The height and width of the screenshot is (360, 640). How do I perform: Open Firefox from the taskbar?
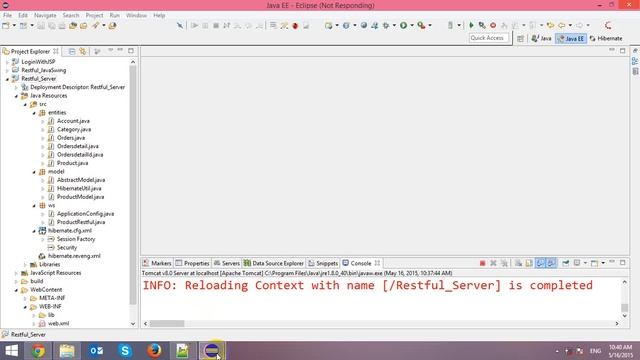pyautogui.click(x=154, y=351)
